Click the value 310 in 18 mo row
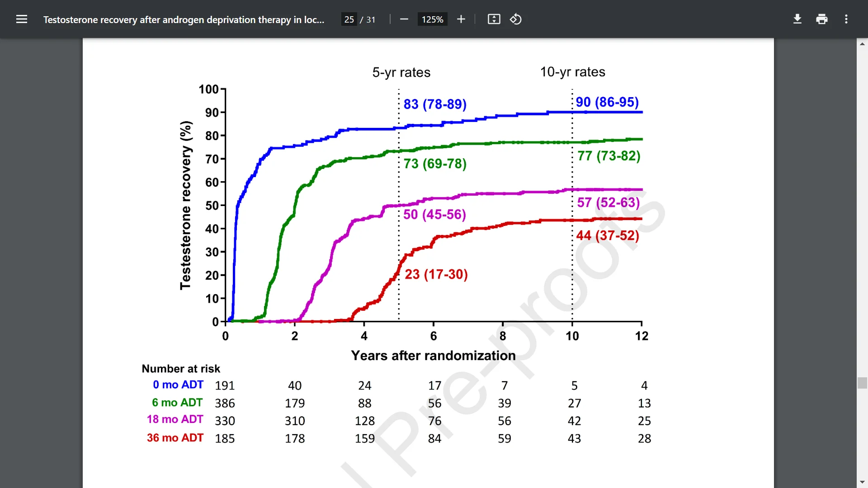The width and height of the screenshot is (868, 488). pyautogui.click(x=295, y=421)
